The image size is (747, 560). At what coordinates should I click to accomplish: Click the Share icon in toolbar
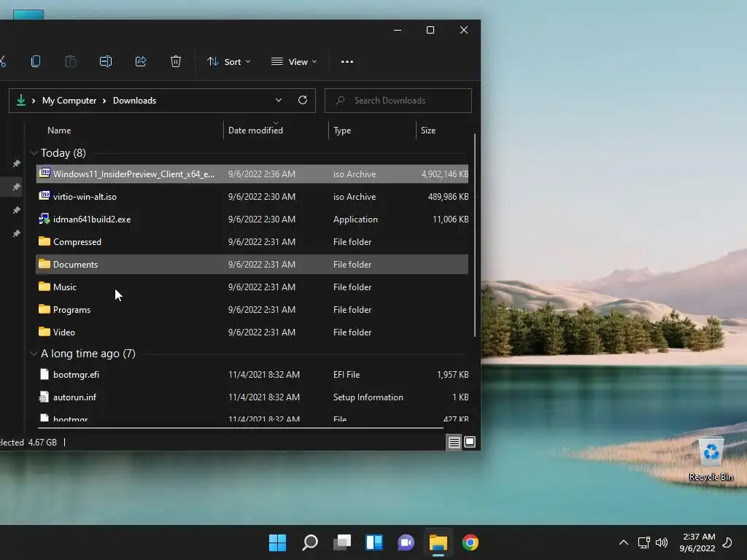[141, 61]
